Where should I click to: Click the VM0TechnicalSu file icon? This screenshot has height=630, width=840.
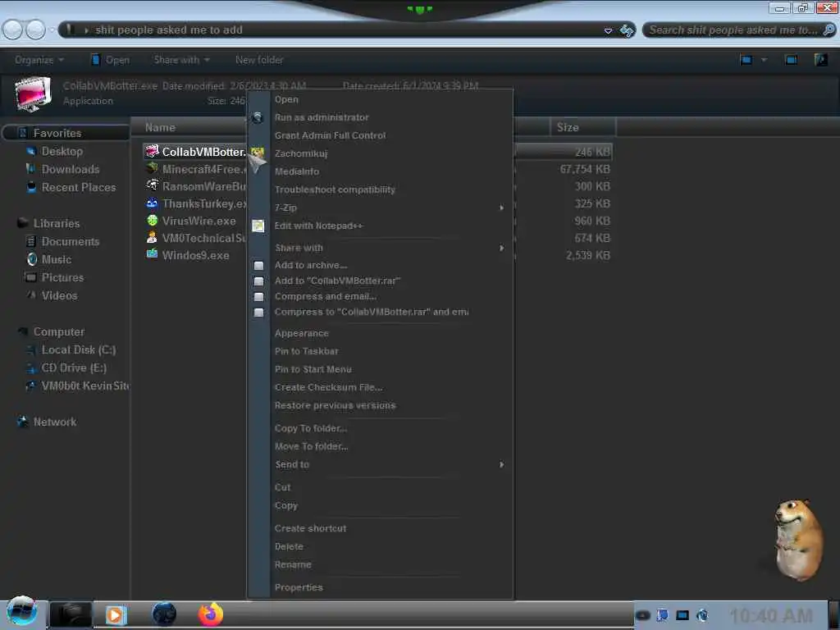click(x=152, y=237)
